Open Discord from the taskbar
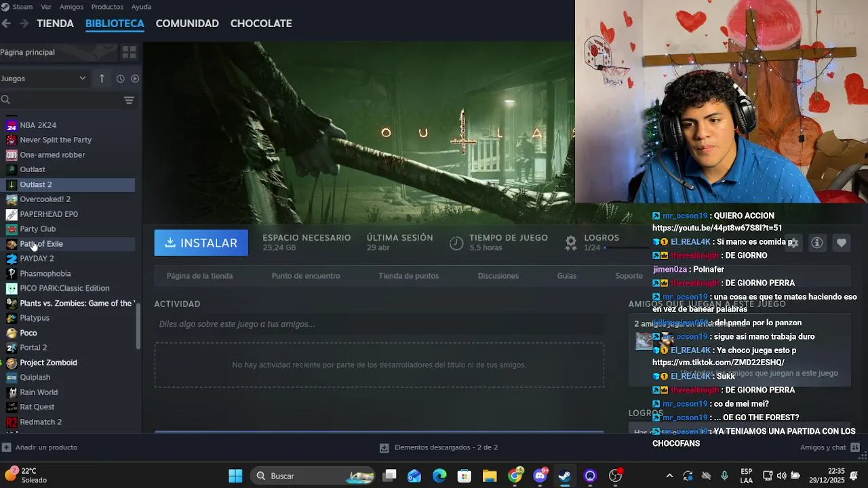Image resolution: width=868 pixels, height=488 pixels. (540, 476)
